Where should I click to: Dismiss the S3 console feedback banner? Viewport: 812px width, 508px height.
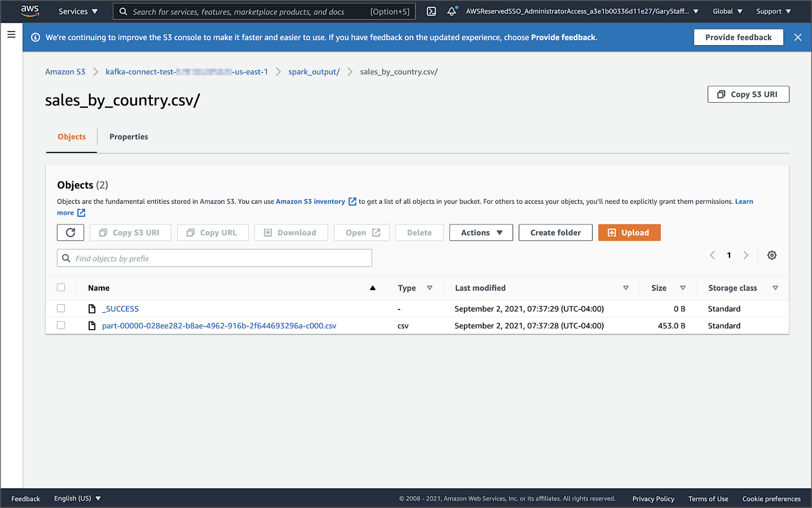point(798,37)
